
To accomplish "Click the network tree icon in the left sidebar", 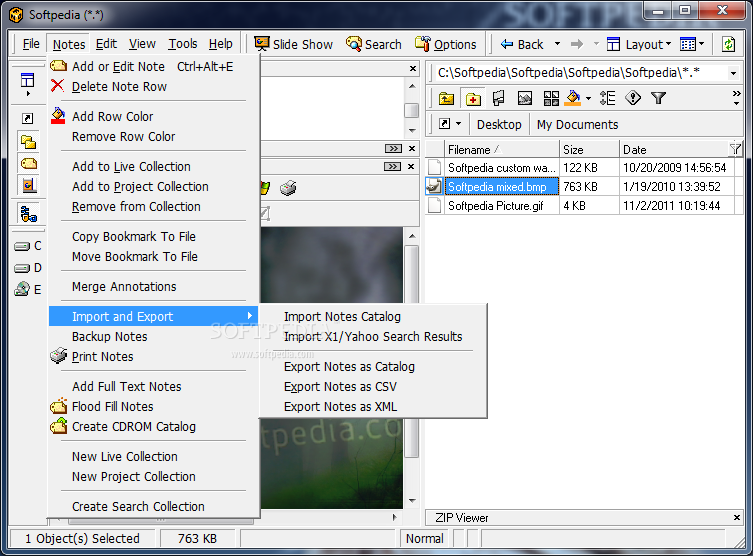I will (28, 214).
